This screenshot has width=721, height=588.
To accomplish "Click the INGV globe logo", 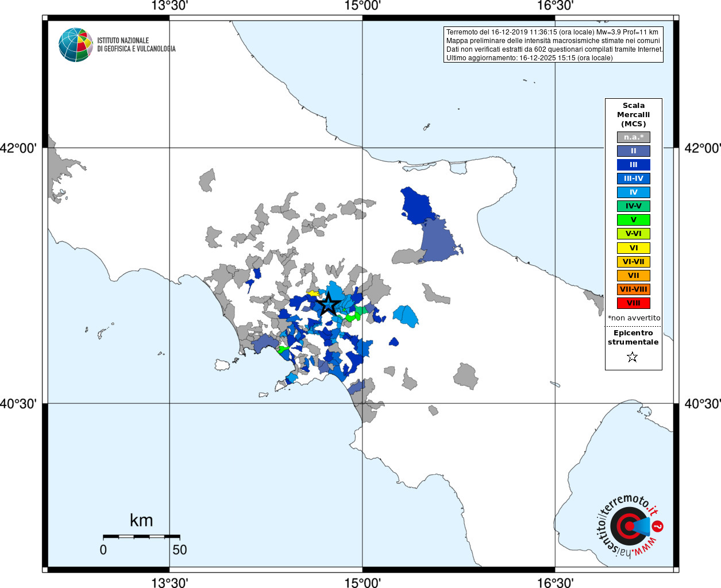I will tap(76, 45).
